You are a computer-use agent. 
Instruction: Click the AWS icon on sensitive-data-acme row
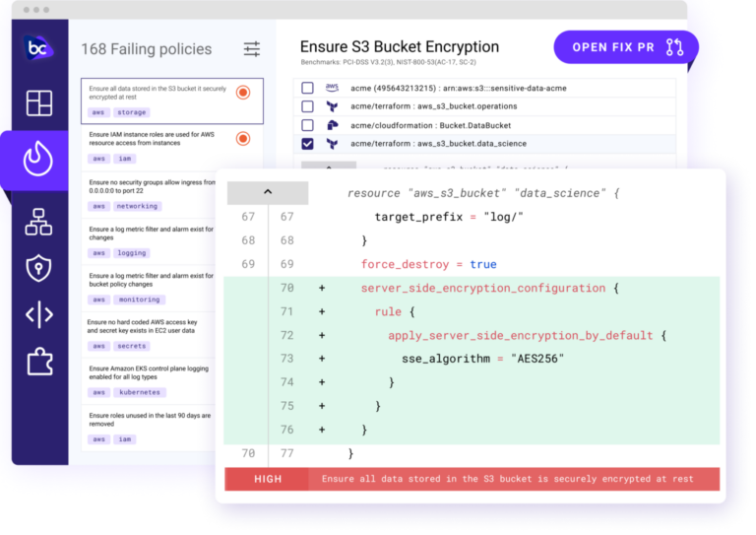point(332,88)
